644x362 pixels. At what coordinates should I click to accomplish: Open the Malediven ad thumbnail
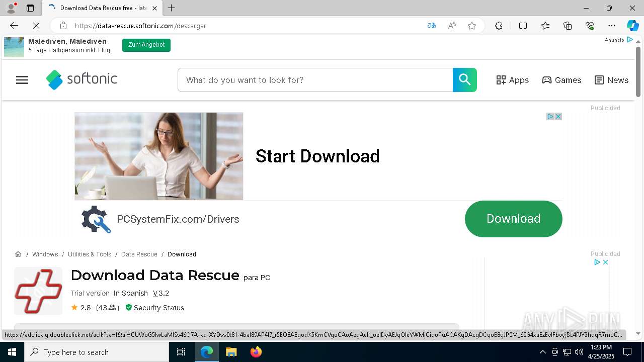[14, 47]
